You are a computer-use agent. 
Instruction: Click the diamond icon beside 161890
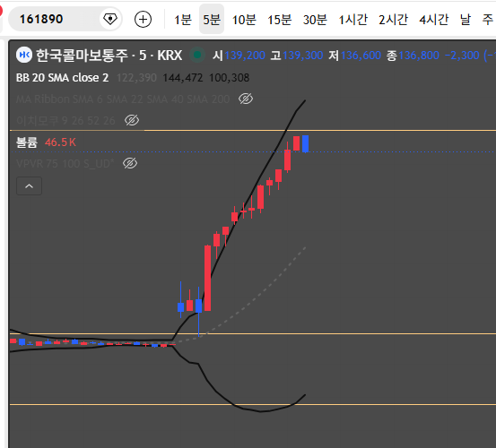click(x=110, y=20)
